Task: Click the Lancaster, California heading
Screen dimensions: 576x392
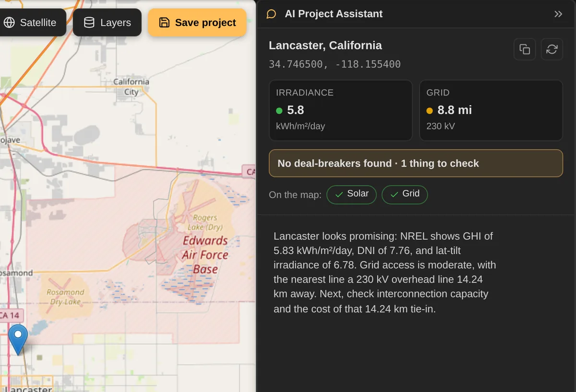Action: [325, 46]
